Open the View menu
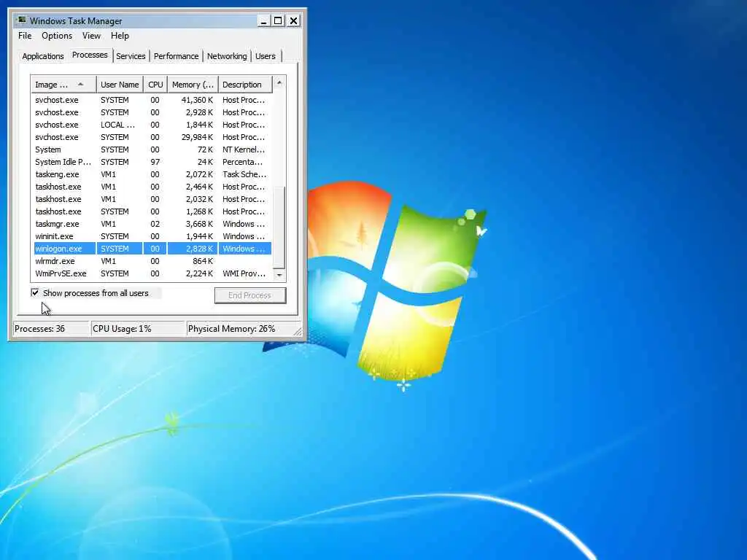The image size is (747, 560). coord(91,36)
